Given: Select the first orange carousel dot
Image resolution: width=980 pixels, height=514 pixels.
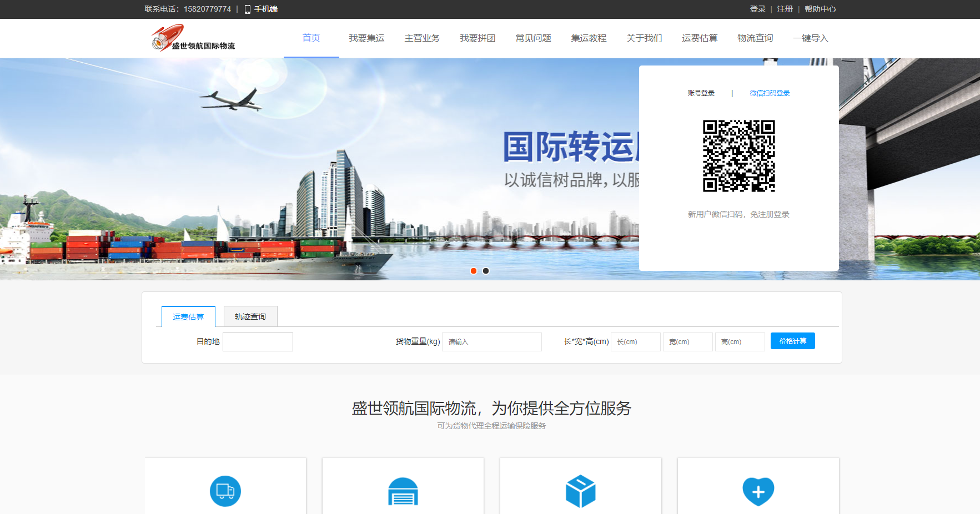Looking at the screenshot, I should coord(474,271).
